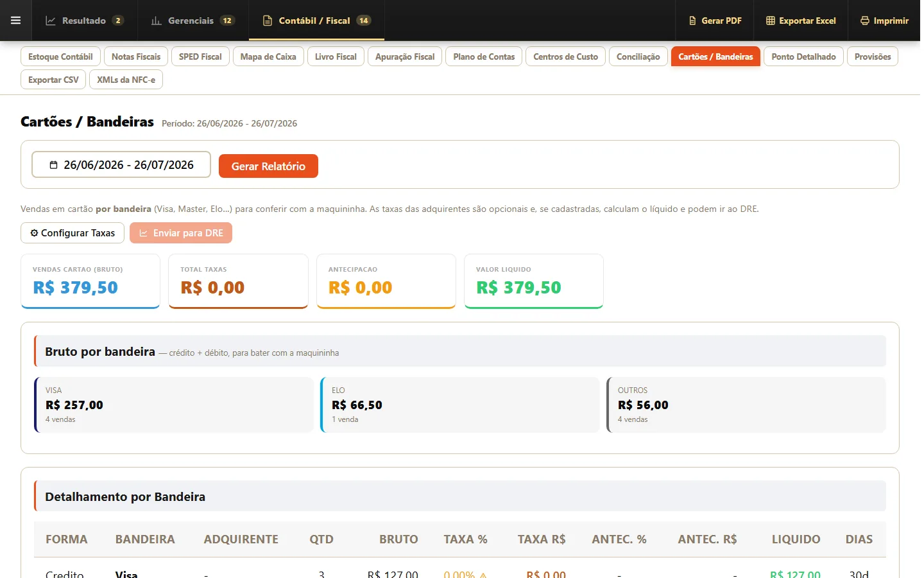Screen dimensions: 924x578
Task: Open the Conciliação report
Action: tap(638, 57)
